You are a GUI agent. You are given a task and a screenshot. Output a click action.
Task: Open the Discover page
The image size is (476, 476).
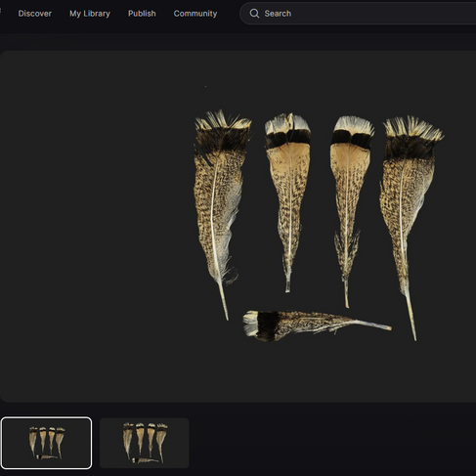pos(35,14)
